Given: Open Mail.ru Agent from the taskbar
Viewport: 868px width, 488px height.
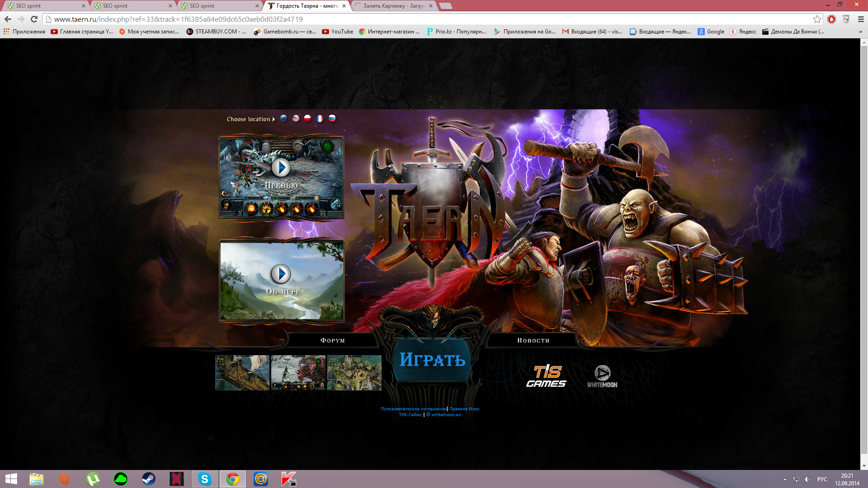Looking at the screenshot, I should [x=261, y=479].
